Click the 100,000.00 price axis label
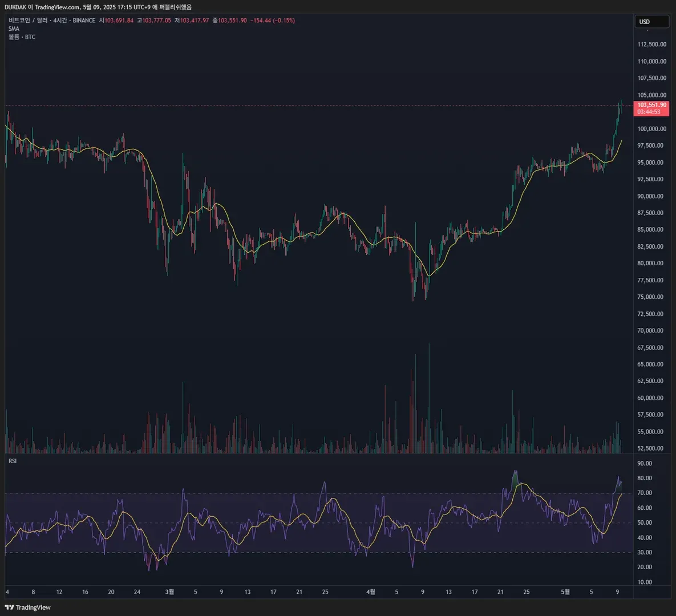676x616 pixels. click(652, 129)
